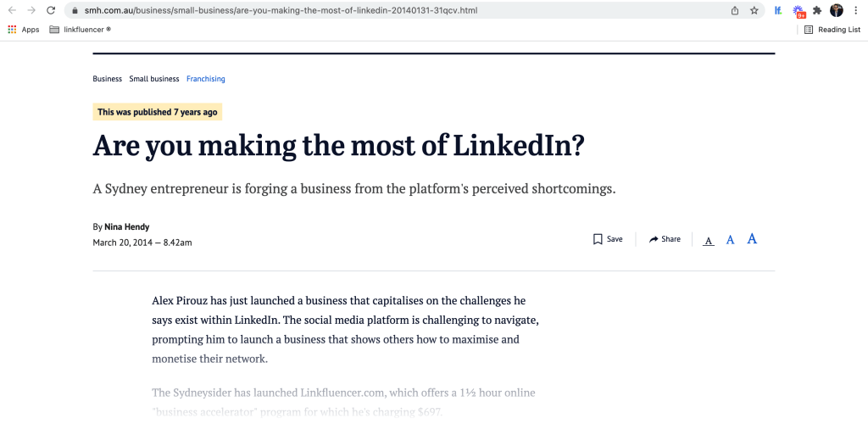The height and width of the screenshot is (424, 868).
Task: Open the Extensions puzzle piece icon
Action: tap(817, 10)
